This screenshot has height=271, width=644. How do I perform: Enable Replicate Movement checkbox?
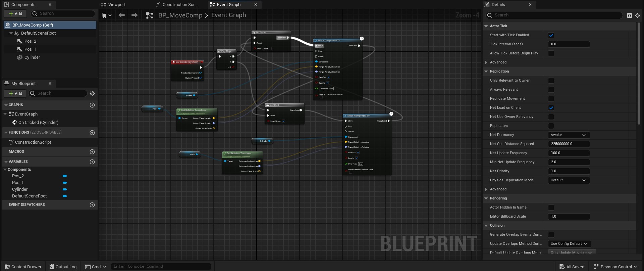point(551,99)
